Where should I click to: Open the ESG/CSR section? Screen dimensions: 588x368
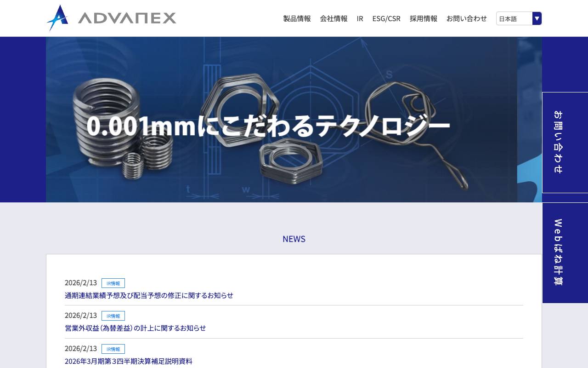coord(386,19)
